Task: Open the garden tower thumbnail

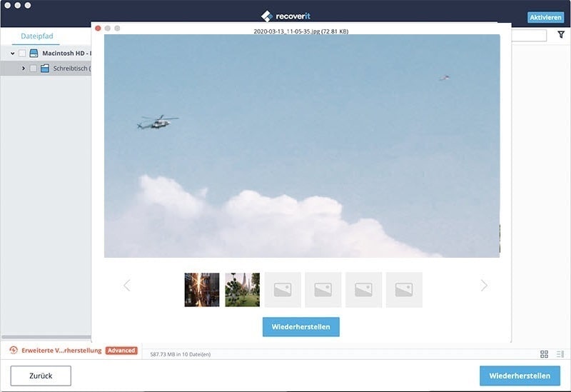Action: [x=243, y=290]
